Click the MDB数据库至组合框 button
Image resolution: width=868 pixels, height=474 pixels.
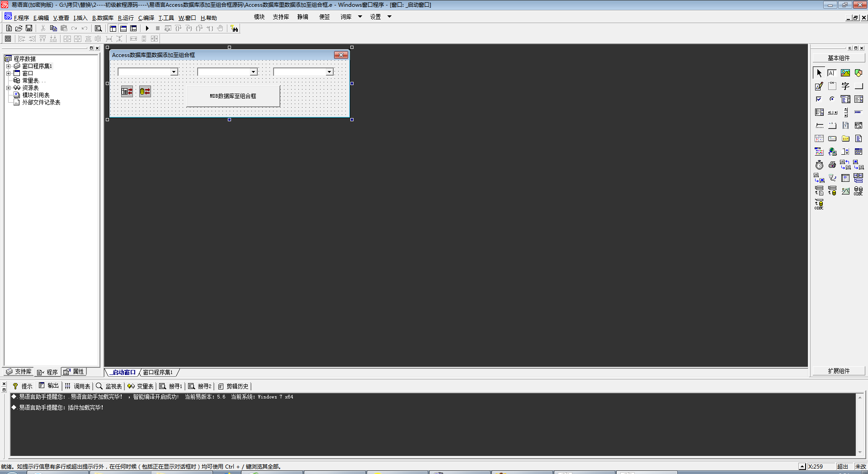click(233, 96)
